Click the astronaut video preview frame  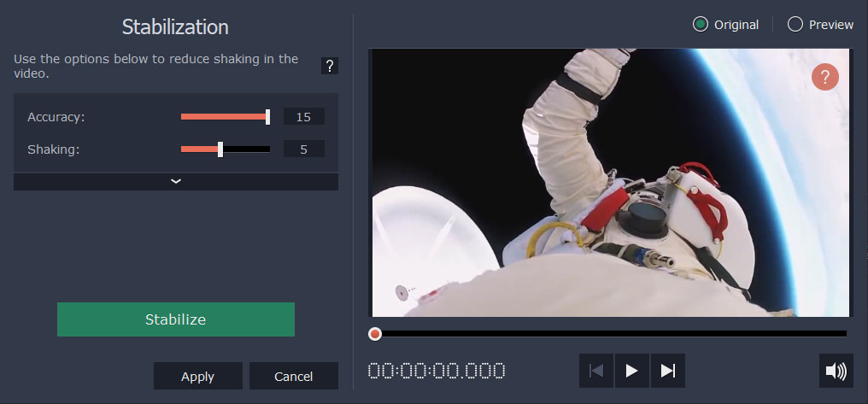(x=609, y=183)
